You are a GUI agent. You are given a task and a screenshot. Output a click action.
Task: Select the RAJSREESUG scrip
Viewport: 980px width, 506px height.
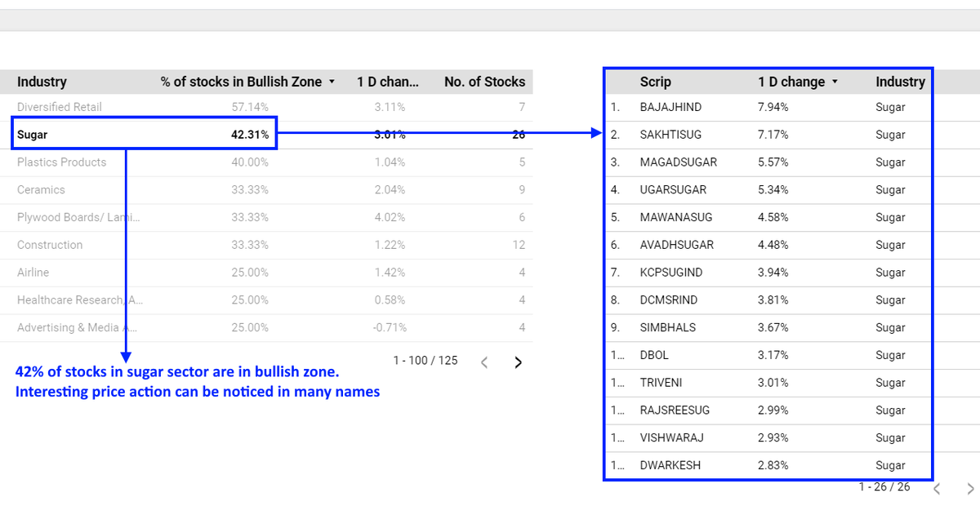(675, 411)
